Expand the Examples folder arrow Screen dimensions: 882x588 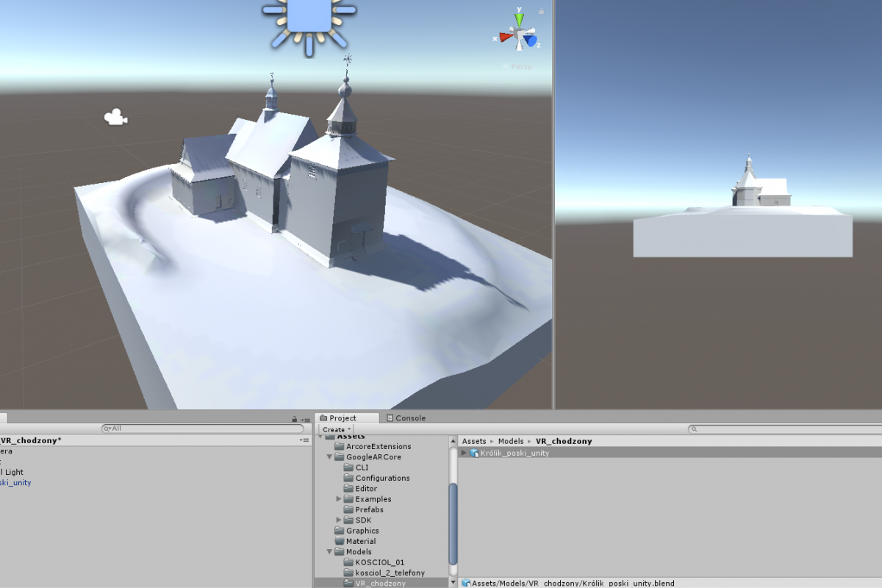click(x=339, y=499)
